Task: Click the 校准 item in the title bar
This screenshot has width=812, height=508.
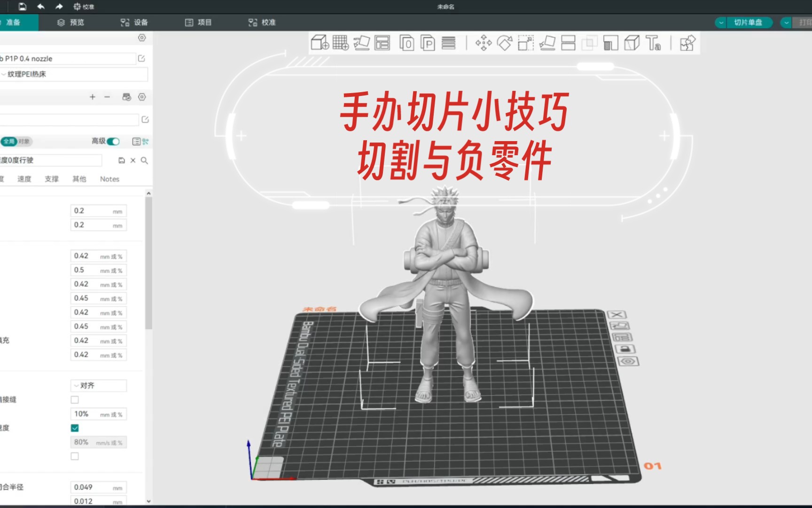Action: point(84,7)
